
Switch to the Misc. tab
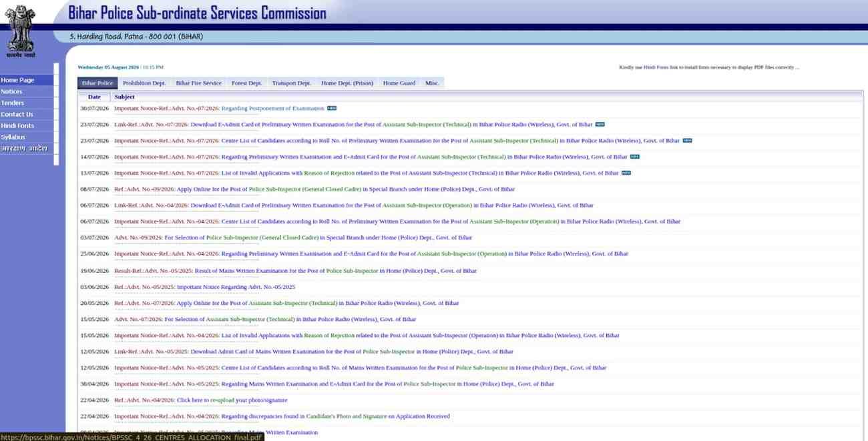(432, 83)
